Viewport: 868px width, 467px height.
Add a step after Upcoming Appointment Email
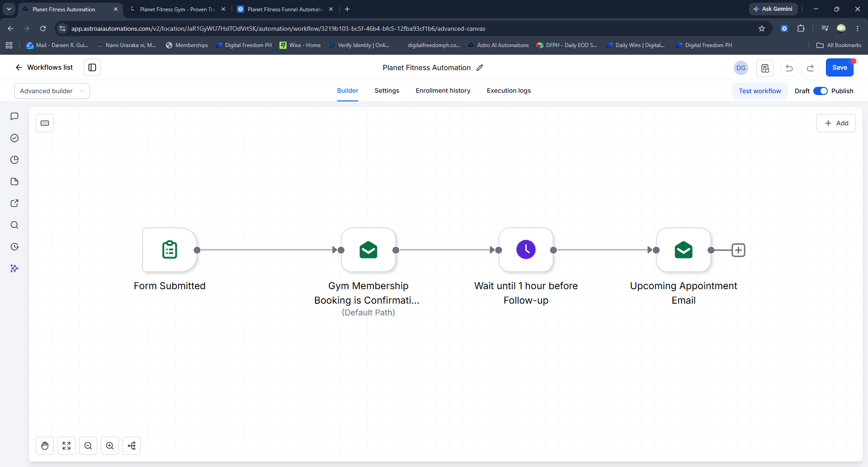(738, 250)
